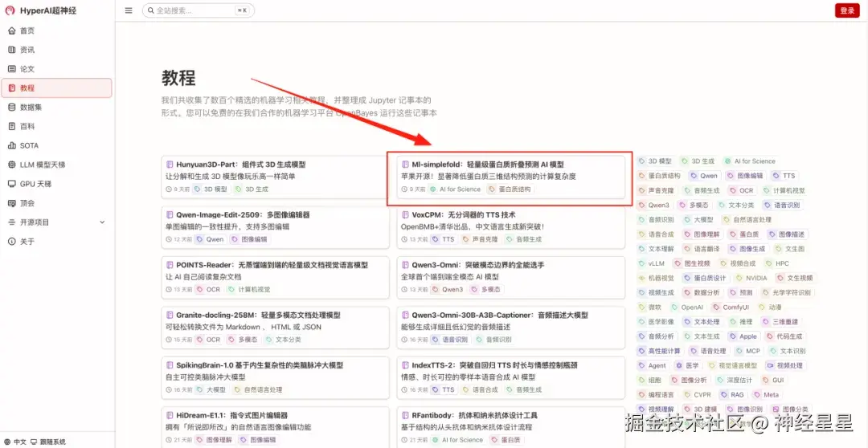Open the Qwen3-Omni 全能选手 tutorial
This screenshot has height=448, width=868.
tap(511, 277)
